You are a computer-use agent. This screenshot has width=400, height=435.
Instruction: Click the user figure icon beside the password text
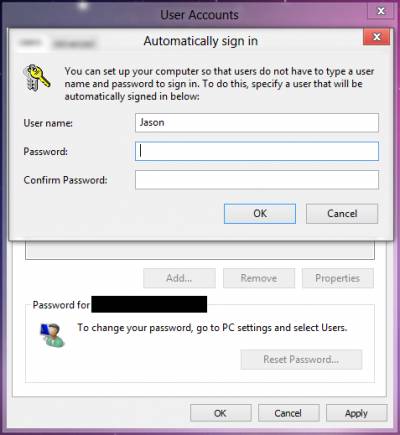click(x=52, y=335)
